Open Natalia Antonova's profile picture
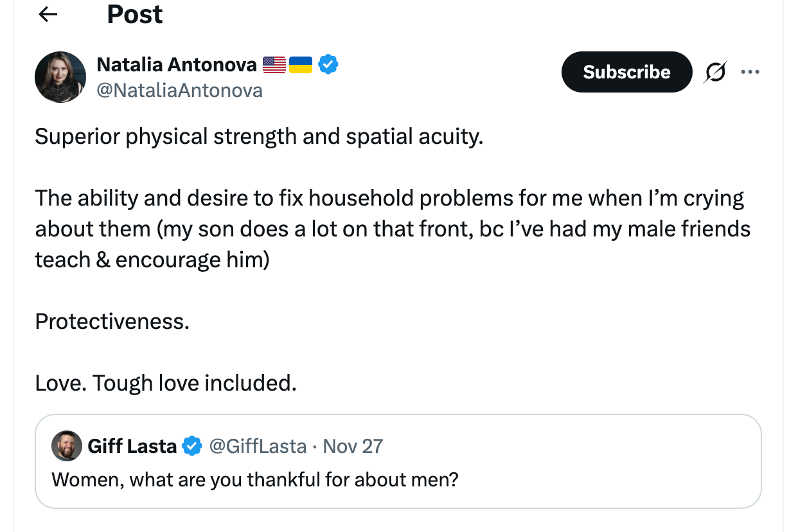 pyautogui.click(x=60, y=77)
